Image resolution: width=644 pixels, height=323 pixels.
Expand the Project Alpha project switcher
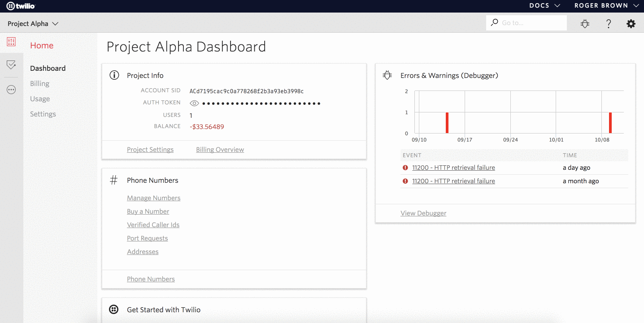(33, 24)
